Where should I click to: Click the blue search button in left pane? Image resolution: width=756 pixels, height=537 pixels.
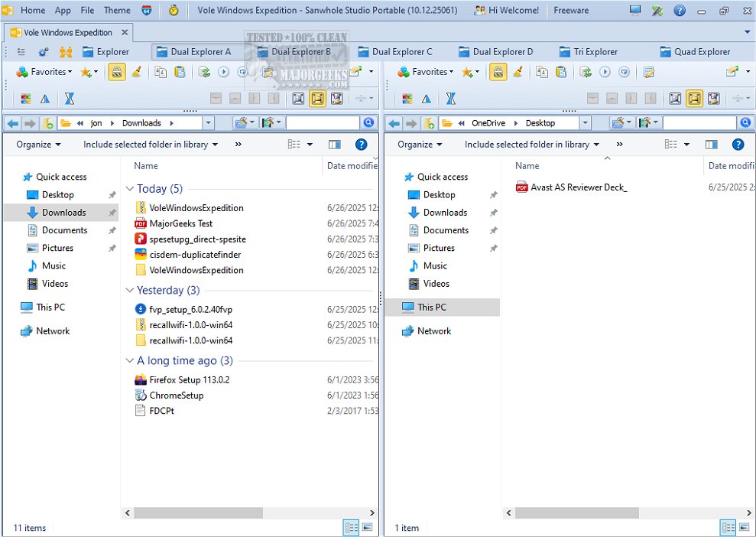click(x=369, y=123)
